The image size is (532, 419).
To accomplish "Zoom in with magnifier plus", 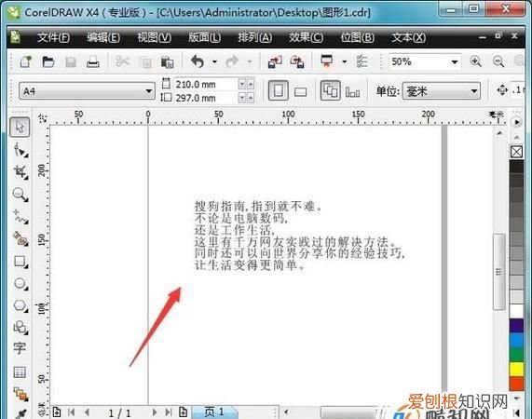I will [x=476, y=61].
